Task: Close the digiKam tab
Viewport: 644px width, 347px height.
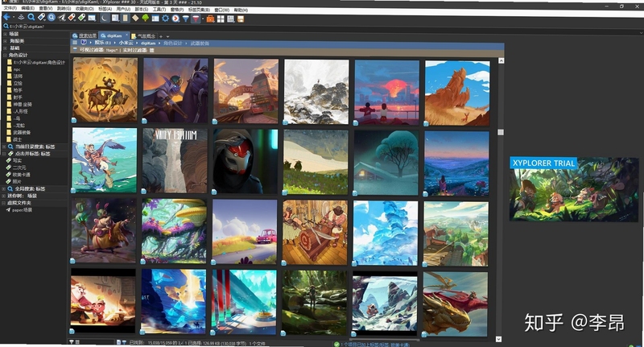Action: 127,35
